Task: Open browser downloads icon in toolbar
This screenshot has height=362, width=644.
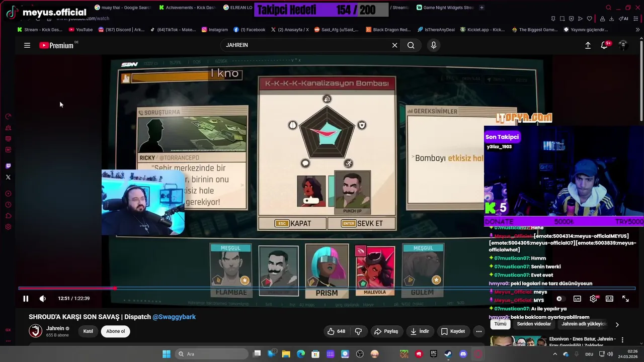Action: (611, 19)
